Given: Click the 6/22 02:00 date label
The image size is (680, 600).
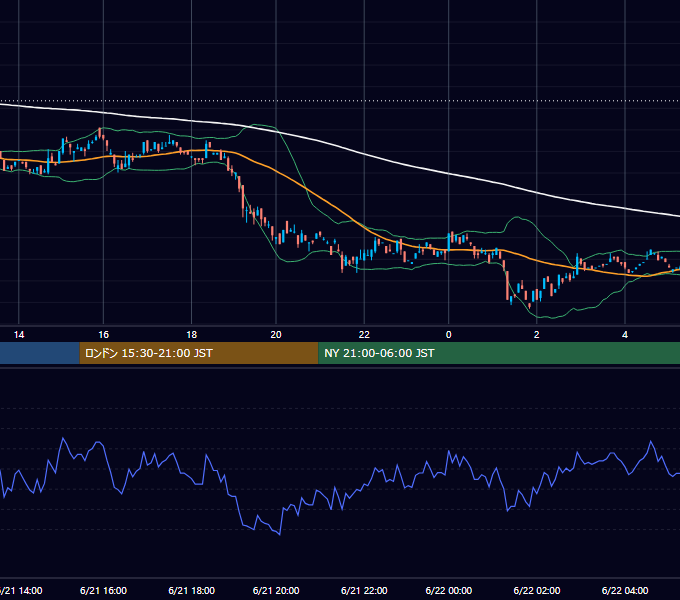Looking at the screenshot, I should pyautogui.click(x=536, y=590).
